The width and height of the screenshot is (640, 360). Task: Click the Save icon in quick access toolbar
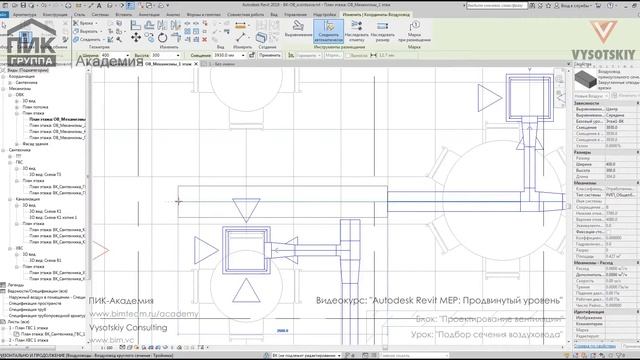[23, 6]
